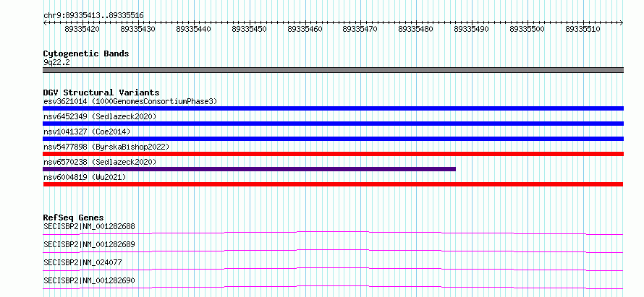The width and height of the screenshot is (644, 297).
Task: Select the purple nsv6570238 variant bar
Action: [x=250, y=169]
